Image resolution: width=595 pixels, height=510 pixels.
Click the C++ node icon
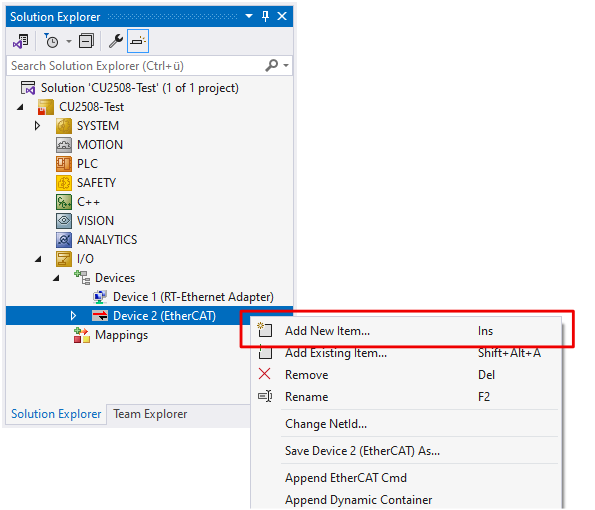pyautogui.click(x=64, y=202)
